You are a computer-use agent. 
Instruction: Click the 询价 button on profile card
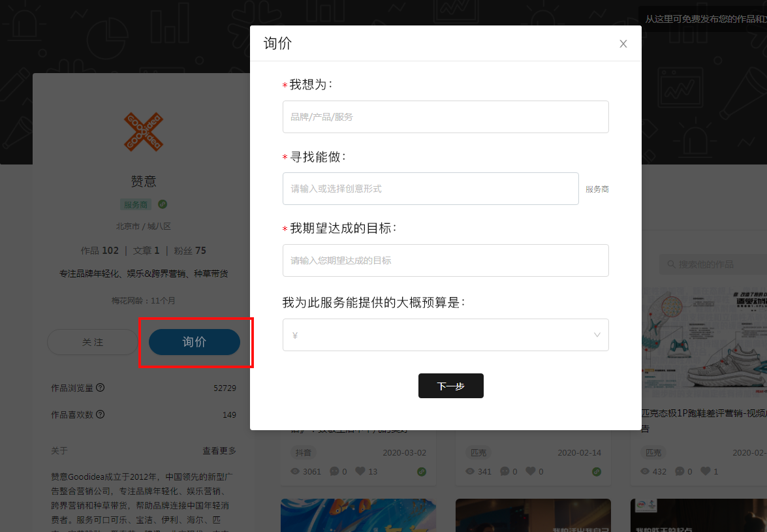[x=195, y=342]
